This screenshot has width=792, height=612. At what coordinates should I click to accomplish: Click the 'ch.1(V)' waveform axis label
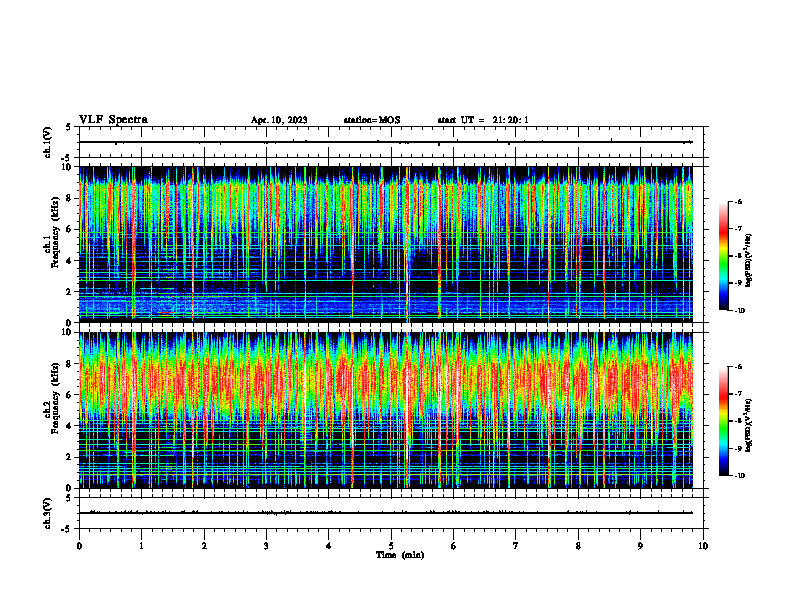[x=48, y=142]
